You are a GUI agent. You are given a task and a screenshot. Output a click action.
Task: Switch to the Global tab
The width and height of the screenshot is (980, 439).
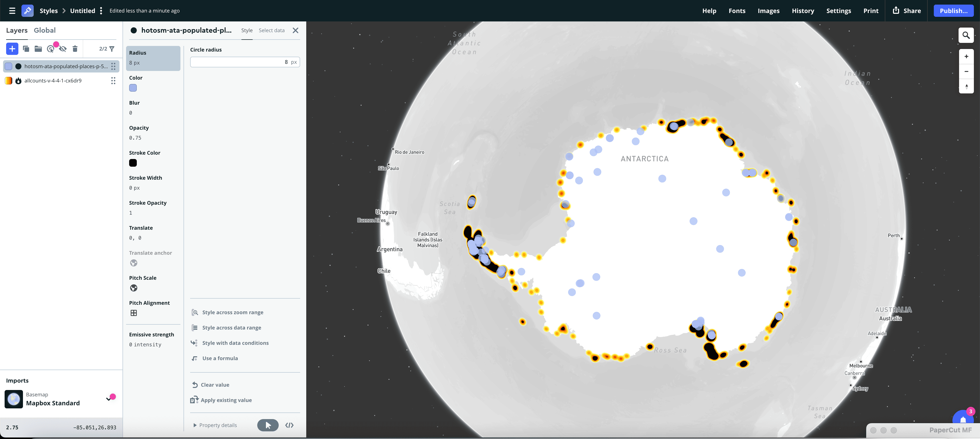pos(44,30)
